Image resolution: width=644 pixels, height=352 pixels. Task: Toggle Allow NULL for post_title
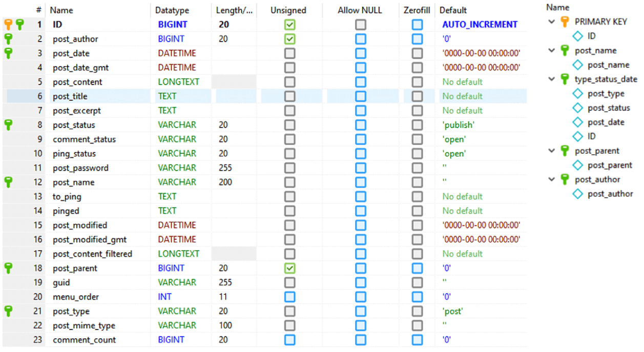pyautogui.click(x=361, y=96)
